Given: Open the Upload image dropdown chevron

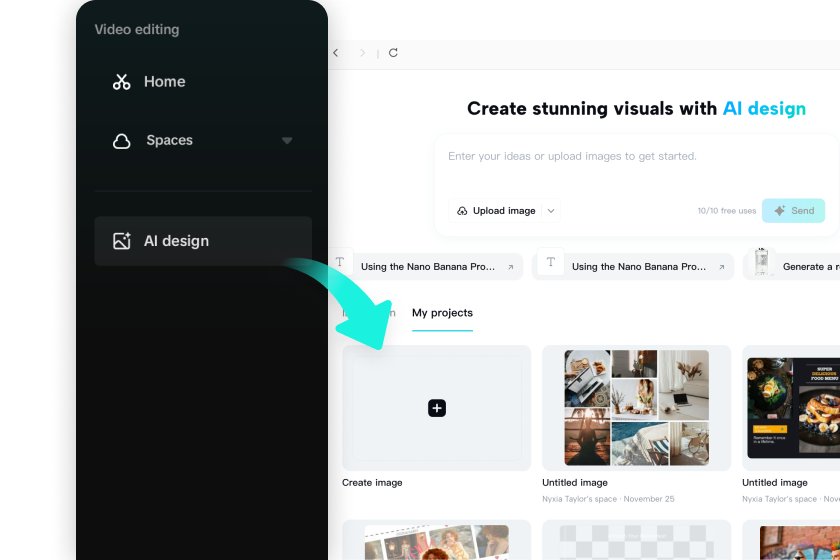Looking at the screenshot, I should click(551, 211).
